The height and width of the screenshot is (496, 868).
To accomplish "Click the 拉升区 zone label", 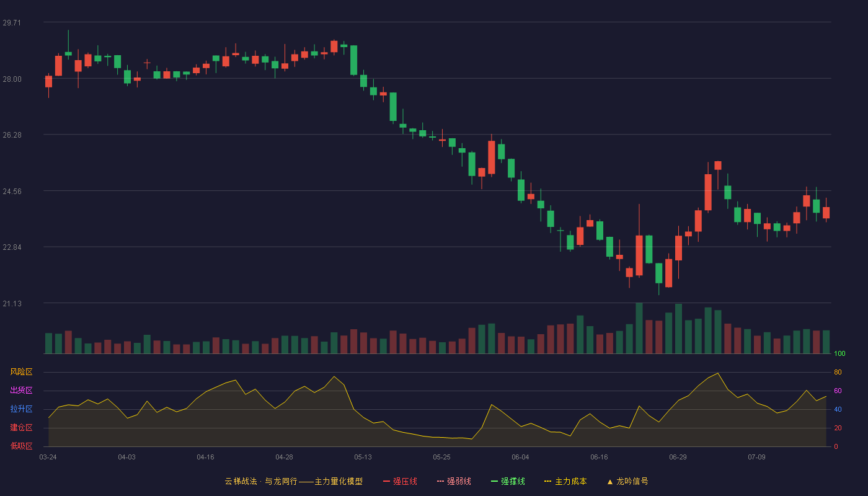I will (21, 409).
